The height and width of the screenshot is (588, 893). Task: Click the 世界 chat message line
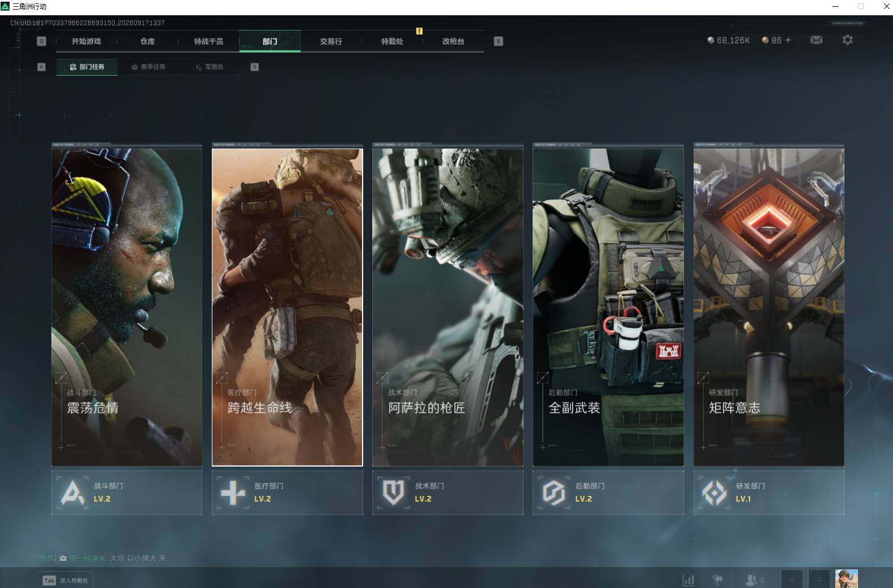102,558
